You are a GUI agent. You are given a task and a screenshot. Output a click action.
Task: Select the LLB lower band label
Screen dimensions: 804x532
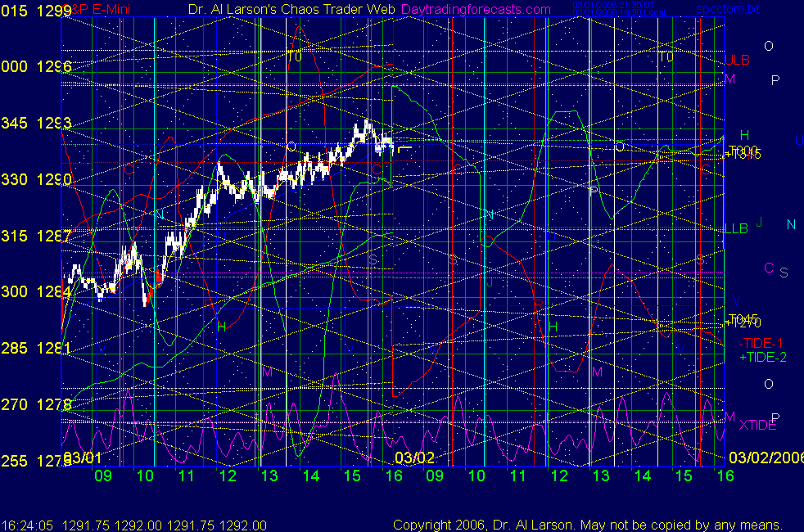pos(736,228)
